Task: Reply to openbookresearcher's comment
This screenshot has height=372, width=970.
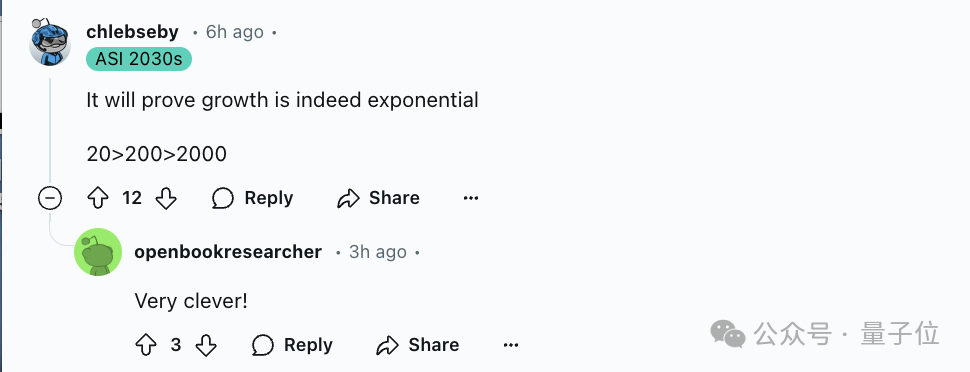Action: click(292, 345)
